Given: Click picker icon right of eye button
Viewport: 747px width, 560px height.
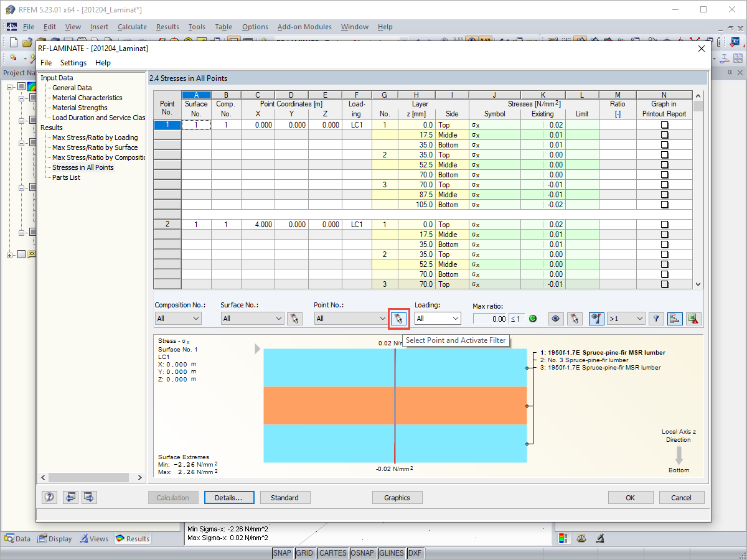Looking at the screenshot, I should pyautogui.click(x=575, y=319).
